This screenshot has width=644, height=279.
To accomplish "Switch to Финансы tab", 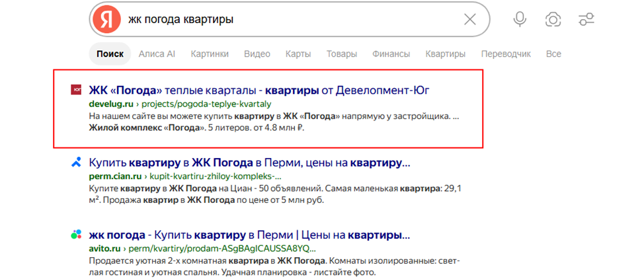I will coord(391,54).
